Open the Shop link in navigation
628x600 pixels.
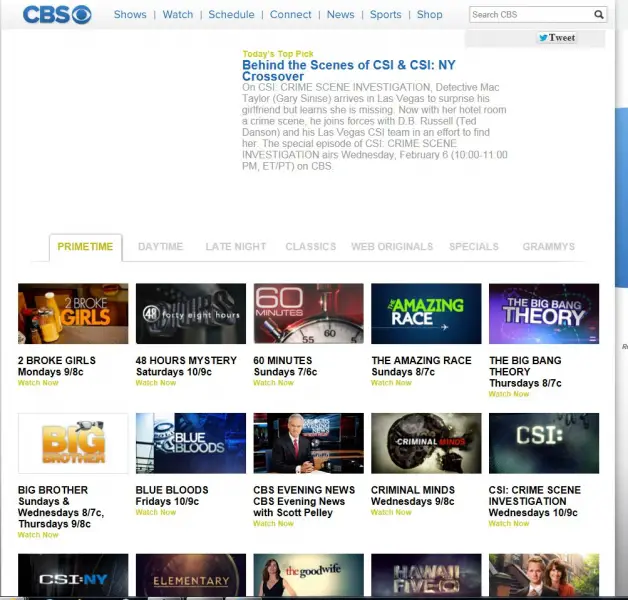point(429,14)
